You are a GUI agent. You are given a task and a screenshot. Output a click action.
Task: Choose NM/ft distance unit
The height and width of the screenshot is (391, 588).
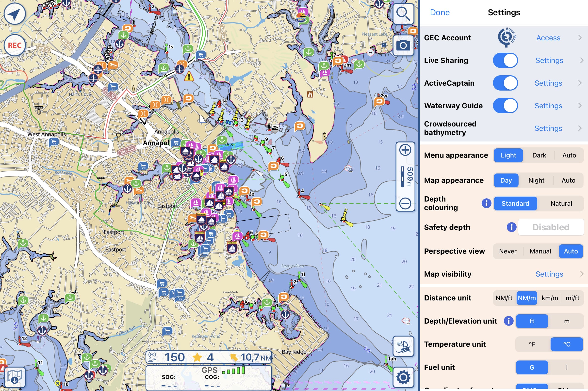(504, 298)
